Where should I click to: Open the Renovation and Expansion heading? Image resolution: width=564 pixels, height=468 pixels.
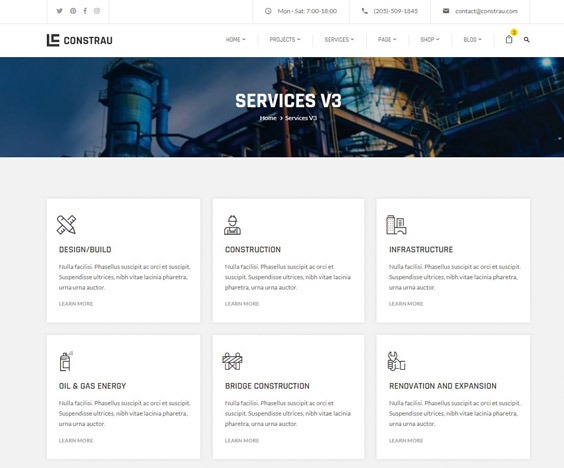click(x=443, y=386)
